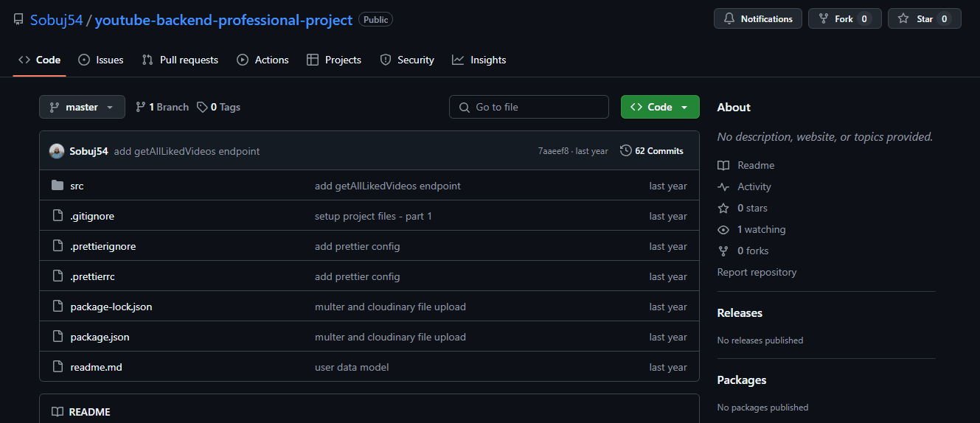Screen dimensions: 980x423
Task: Click the file icon beside .prettierignore
Action: tap(58, 246)
